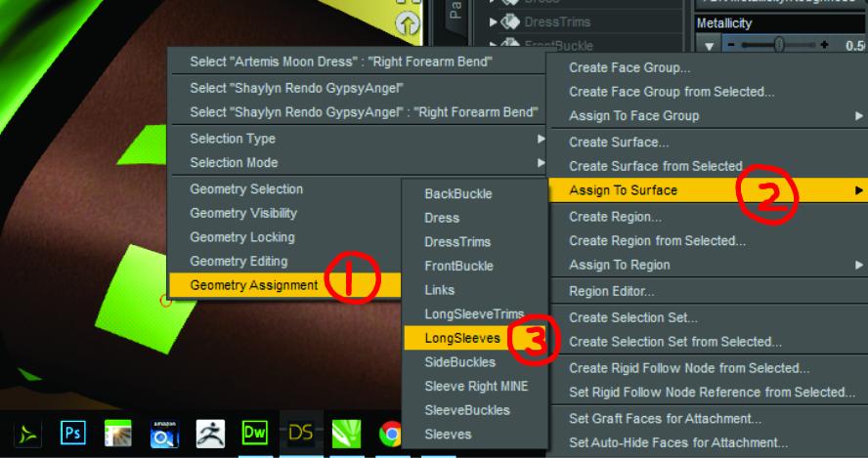Screen dimensions: 868x458
Task: Click the Metallicity value field
Action: [856, 45]
